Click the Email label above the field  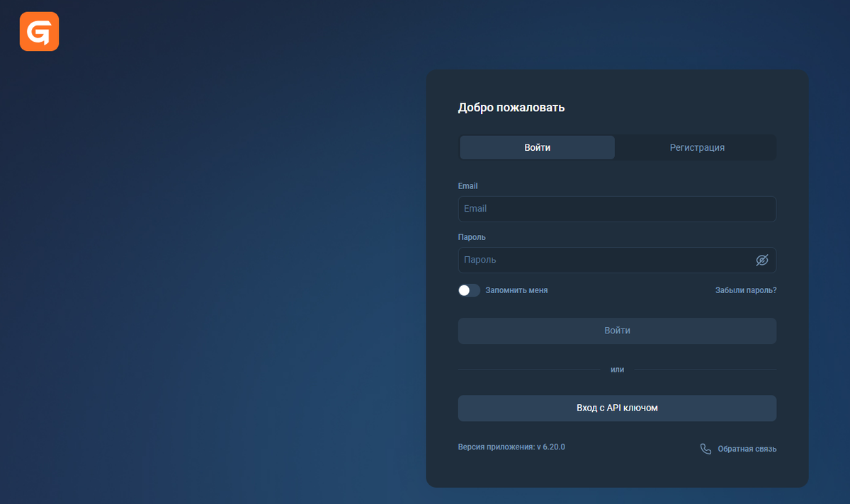[x=467, y=185]
